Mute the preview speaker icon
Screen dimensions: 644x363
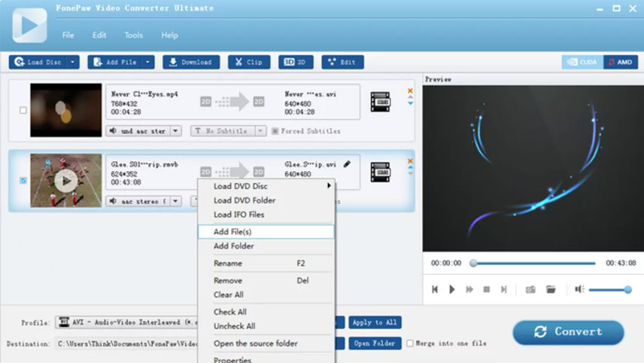click(x=579, y=289)
